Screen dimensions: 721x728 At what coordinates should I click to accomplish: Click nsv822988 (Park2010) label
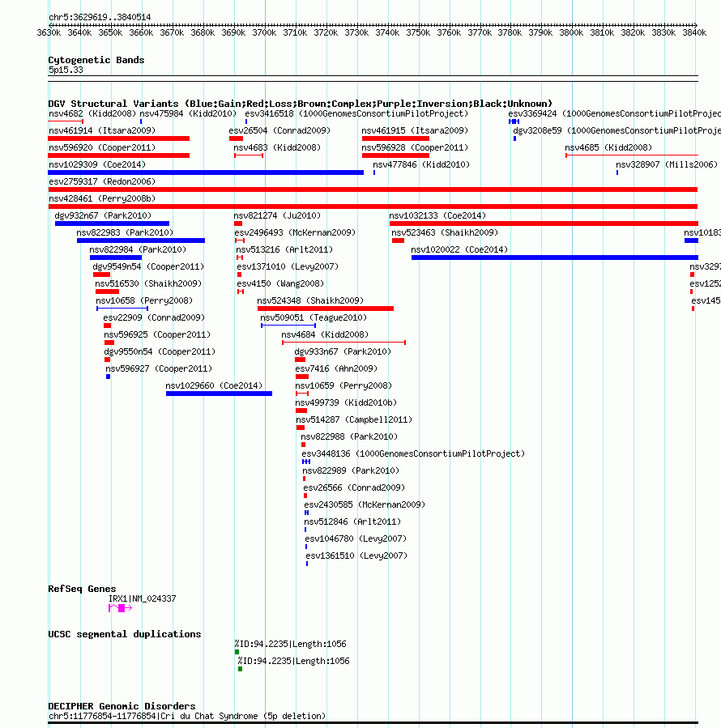(x=349, y=437)
